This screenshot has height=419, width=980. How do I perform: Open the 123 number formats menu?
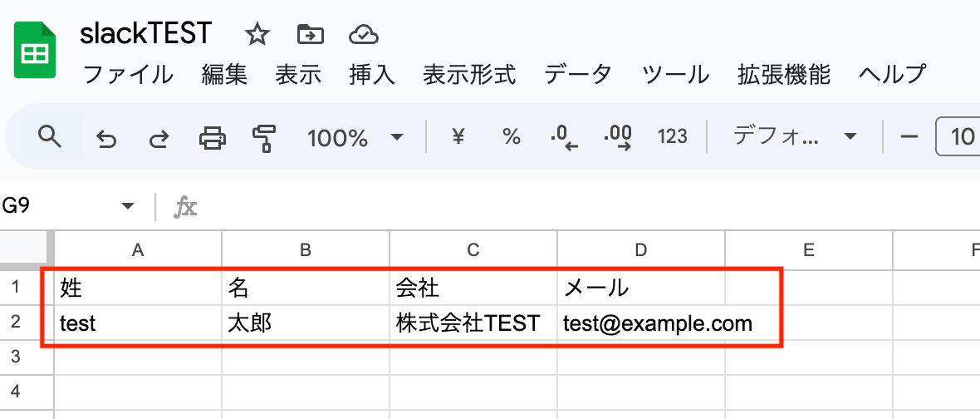(x=672, y=137)
